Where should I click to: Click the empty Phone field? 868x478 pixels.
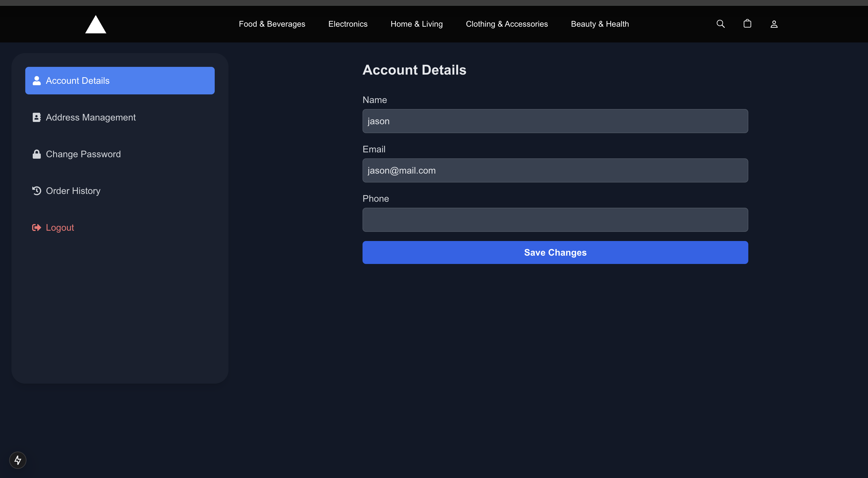coord(555,220)
